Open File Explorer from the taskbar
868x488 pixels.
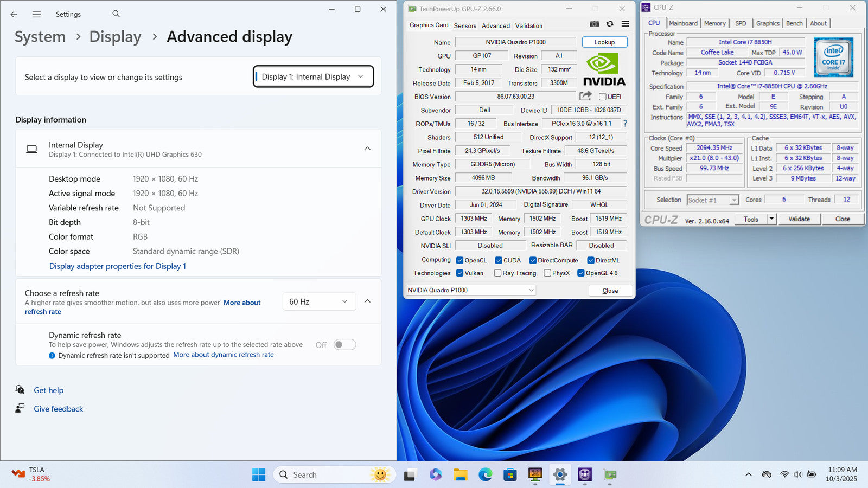tap(461, 475)
